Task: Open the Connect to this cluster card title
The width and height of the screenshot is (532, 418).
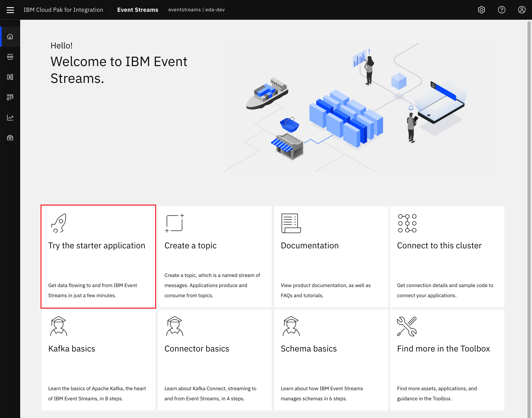Action: pyautogui.click(x=439, y=245)
